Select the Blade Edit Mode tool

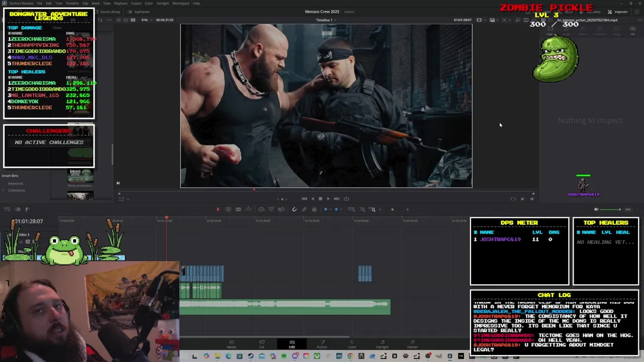(x=249, y=209)
